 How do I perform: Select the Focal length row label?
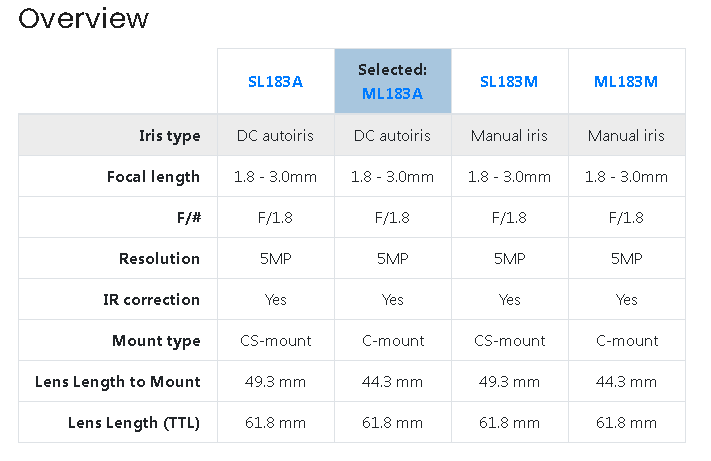point(153,177)
